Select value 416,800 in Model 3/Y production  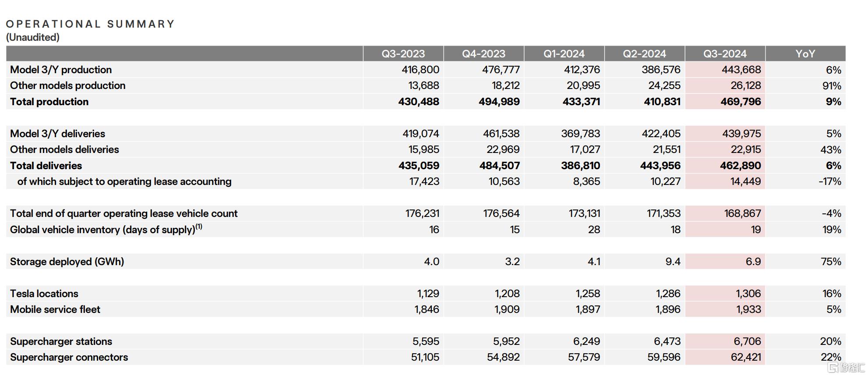click(420, 70)
